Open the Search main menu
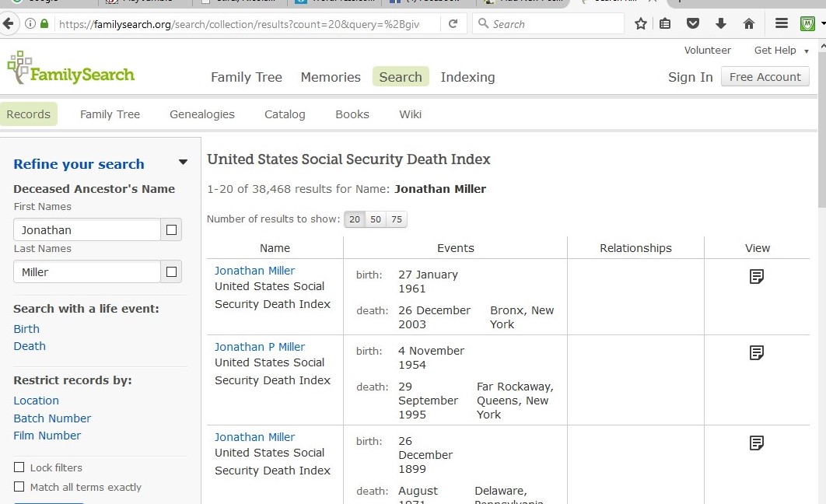826x504 pixels. click(401, 77)
